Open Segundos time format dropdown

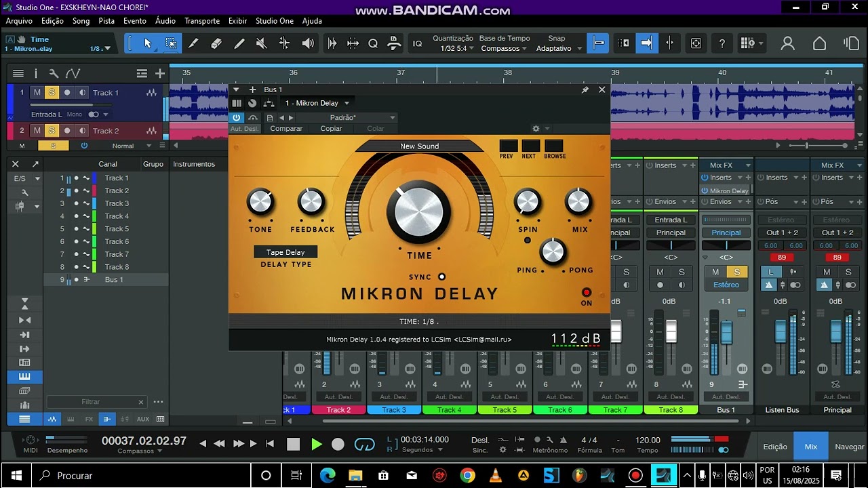pos(422,449)
